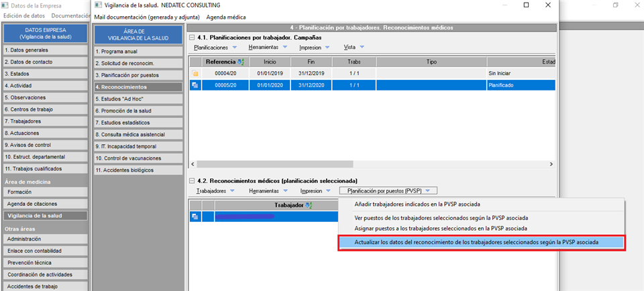Open the Trabajadores dropdown
The height and width of the screenshot is (291, 644).
pyautogui.click(x=215, y=191)
